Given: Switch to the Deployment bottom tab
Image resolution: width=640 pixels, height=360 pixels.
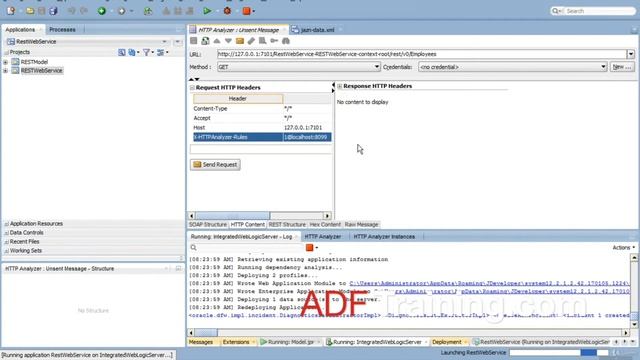Looking at the screenshot, I should [x=447, y=342].
